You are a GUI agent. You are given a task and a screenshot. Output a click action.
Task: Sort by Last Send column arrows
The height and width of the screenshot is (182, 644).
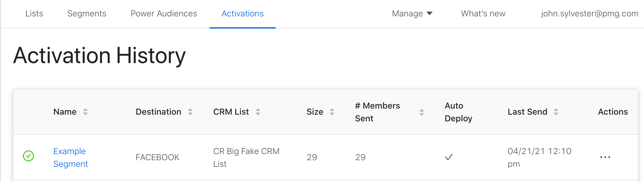[x=556, y=112]
